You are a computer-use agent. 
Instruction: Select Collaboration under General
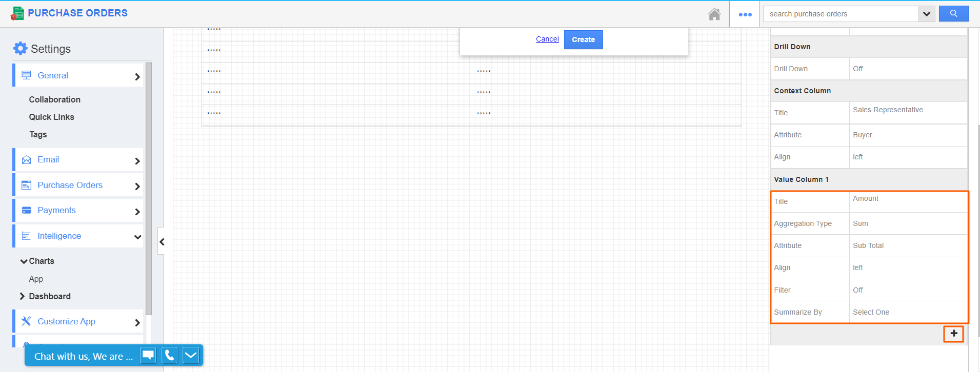(55, 99)
